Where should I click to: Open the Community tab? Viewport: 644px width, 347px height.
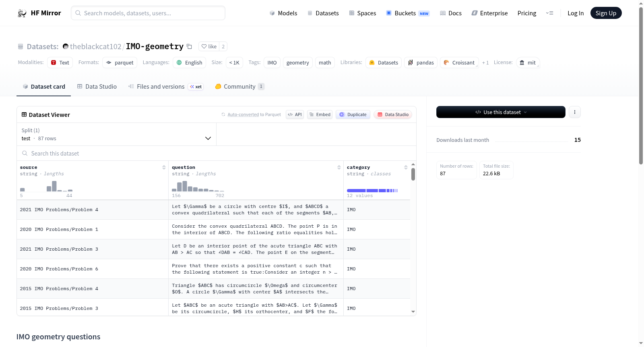coord(240,87)
